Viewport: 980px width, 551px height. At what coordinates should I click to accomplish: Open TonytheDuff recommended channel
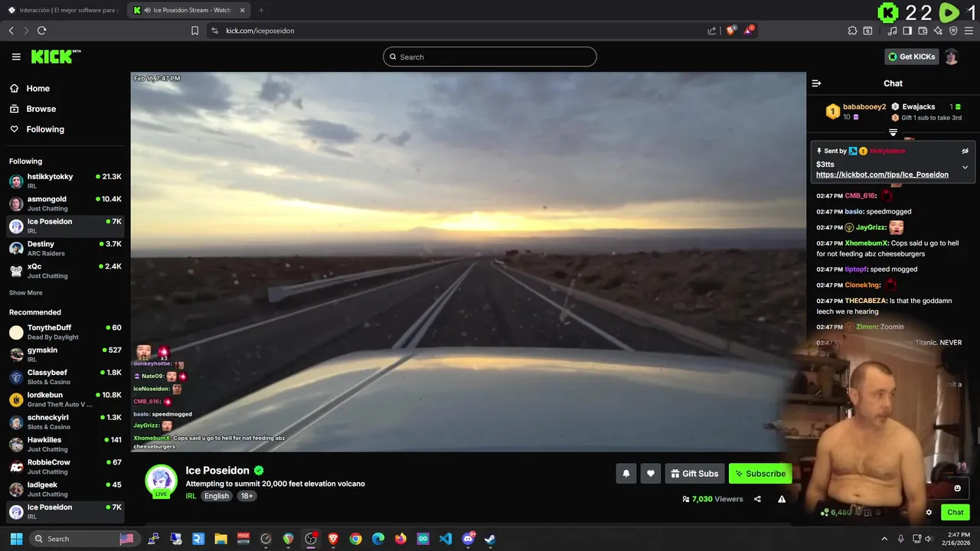click(65, 332)
